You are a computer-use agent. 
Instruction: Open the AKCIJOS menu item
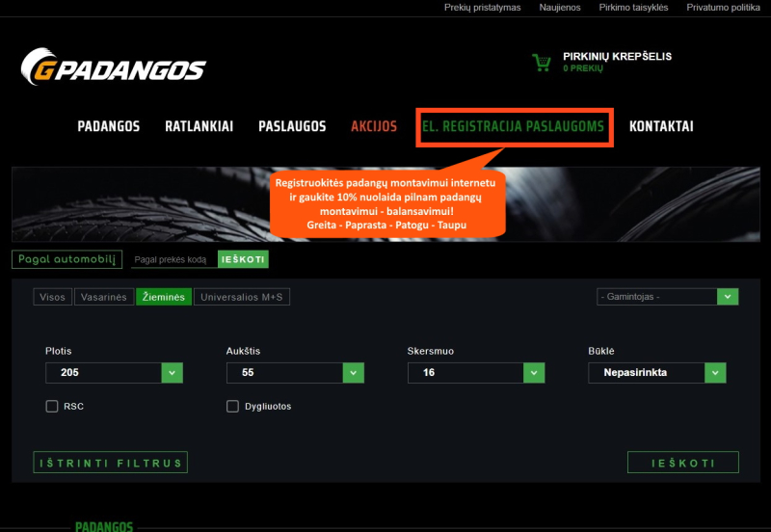click(374, 126)
